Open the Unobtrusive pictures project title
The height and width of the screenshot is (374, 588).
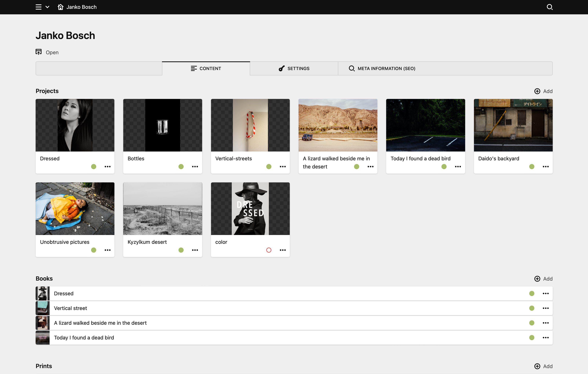click(x=65, y=242)
